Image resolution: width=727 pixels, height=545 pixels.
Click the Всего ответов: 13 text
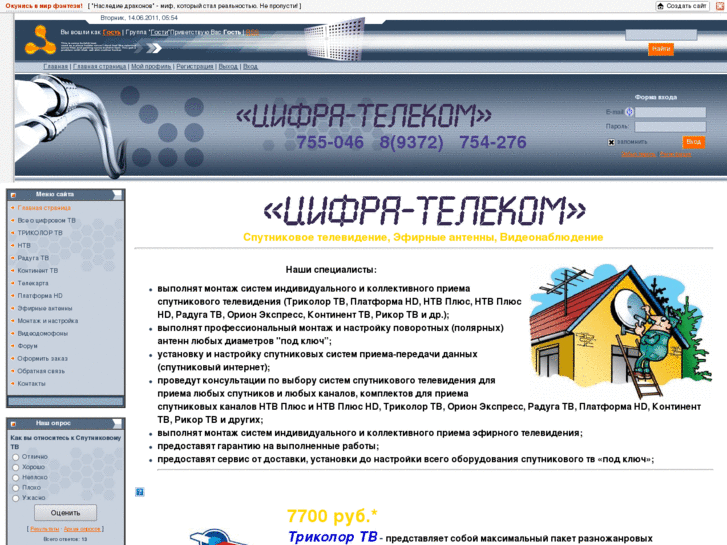pyautogui.click(x=65, y=539)
